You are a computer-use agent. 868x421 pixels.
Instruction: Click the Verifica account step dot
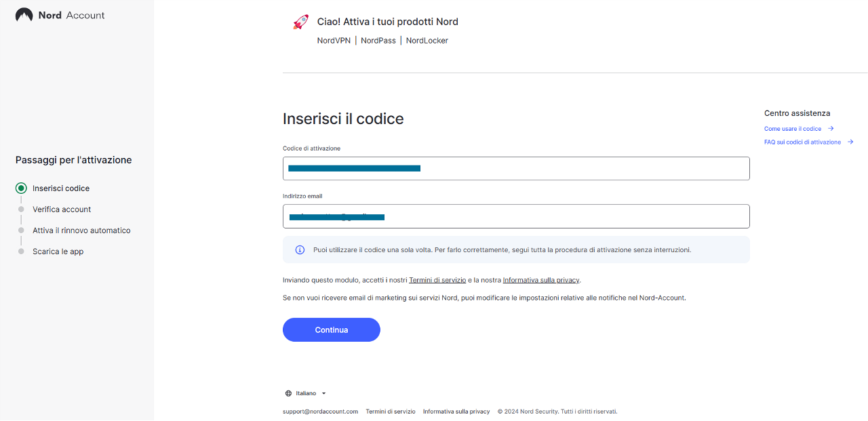click(x=21, y=209)
